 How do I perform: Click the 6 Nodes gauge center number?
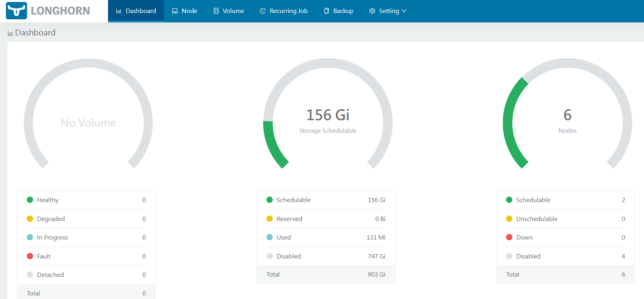568,115
